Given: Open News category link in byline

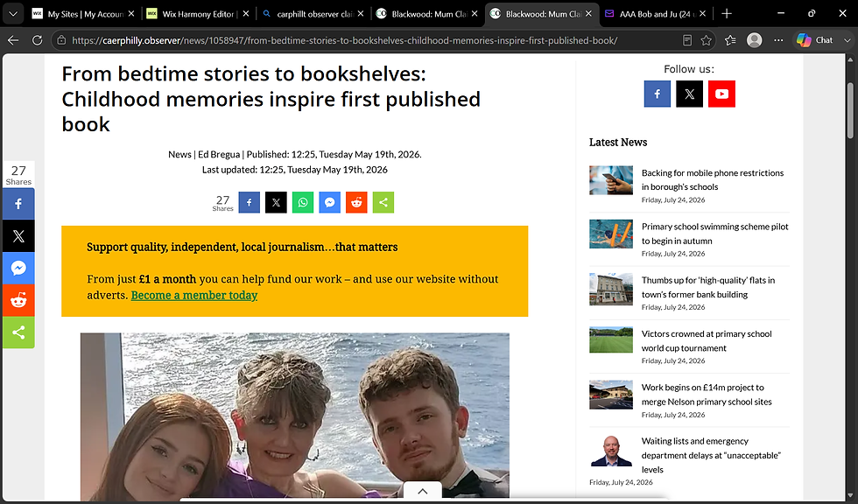Looking at the screenshot, I should pos(179,154).
